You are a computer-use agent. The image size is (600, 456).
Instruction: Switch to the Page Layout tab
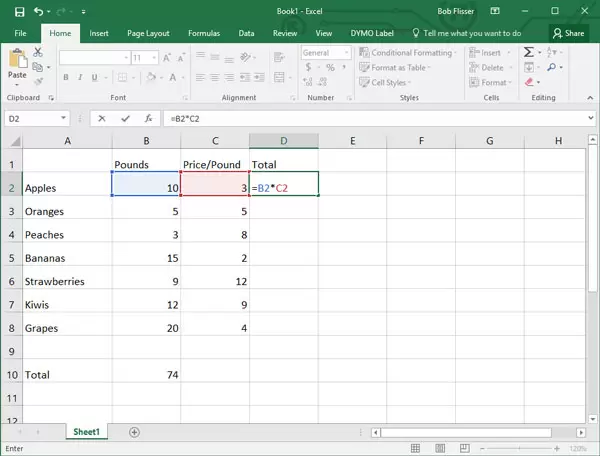149,33
